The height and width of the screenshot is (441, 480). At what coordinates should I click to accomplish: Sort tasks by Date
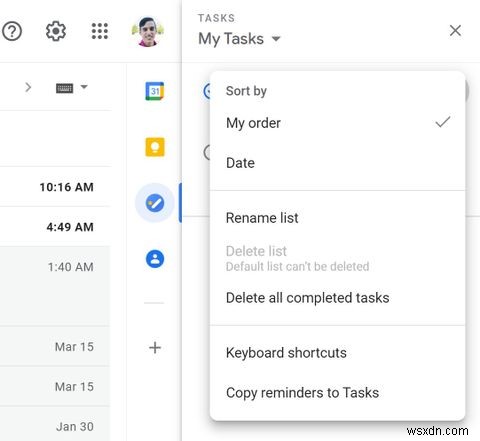(x=337, y=163)
